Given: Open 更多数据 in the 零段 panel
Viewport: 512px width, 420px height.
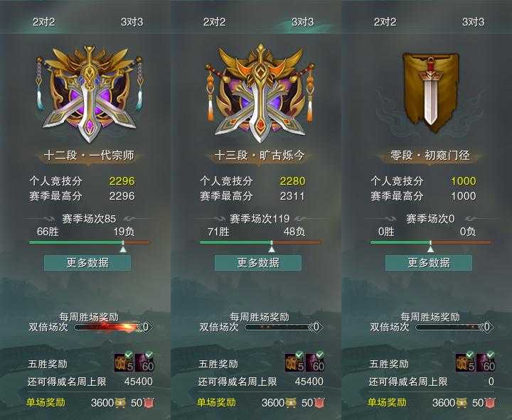Looking at the screenshot, I should coord(429,263).
